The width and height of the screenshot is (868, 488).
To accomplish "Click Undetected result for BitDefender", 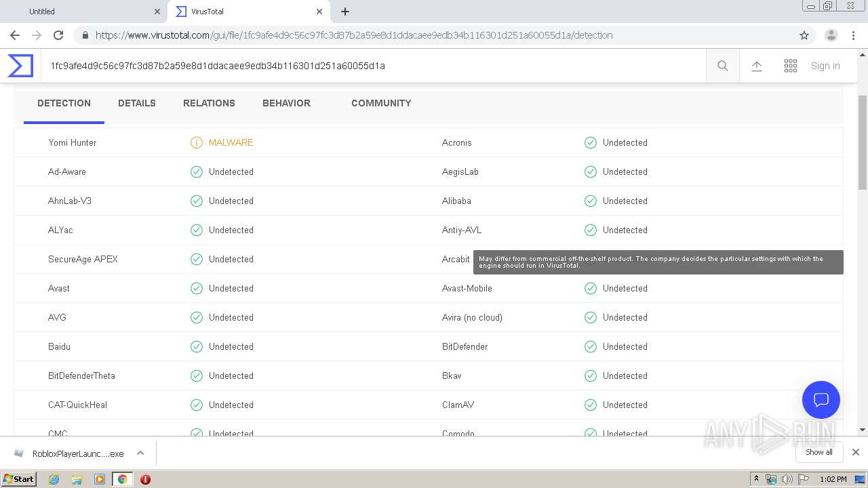I will 625,346.
